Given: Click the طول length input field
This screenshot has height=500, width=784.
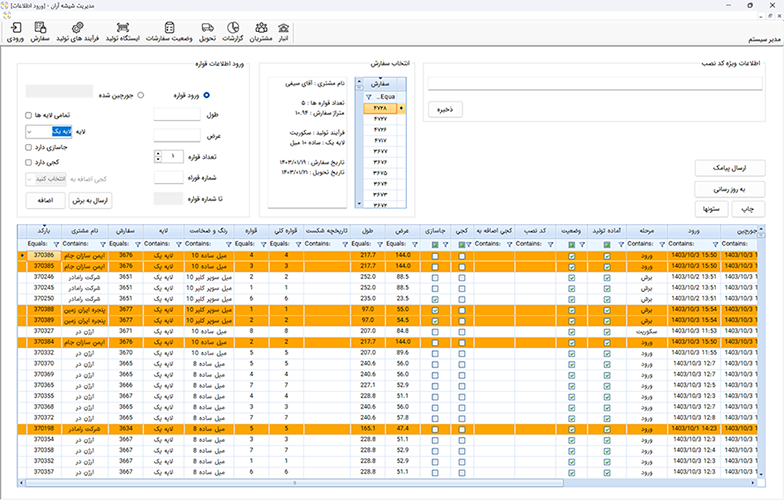Looking at the screenshot, I should click(176, 115).
